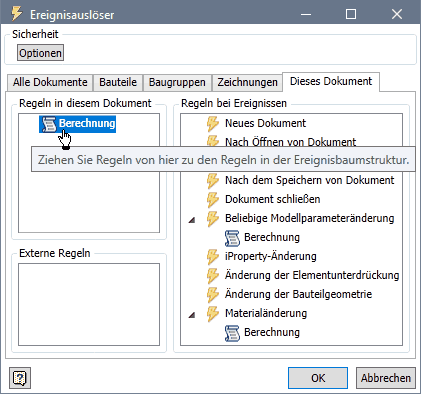Open the Zeichnungen tab
The image size is (421, 394).
[x=247, y=82]
